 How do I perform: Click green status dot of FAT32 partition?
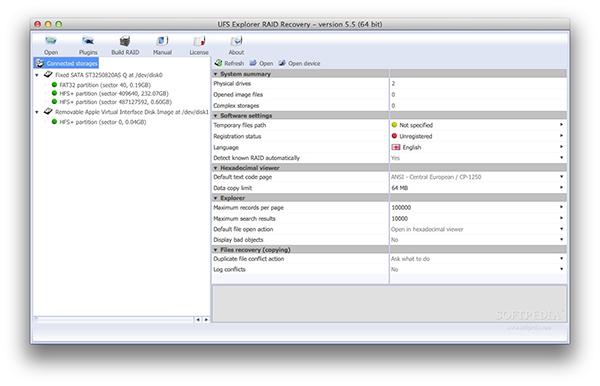click(x=54, y=85)
